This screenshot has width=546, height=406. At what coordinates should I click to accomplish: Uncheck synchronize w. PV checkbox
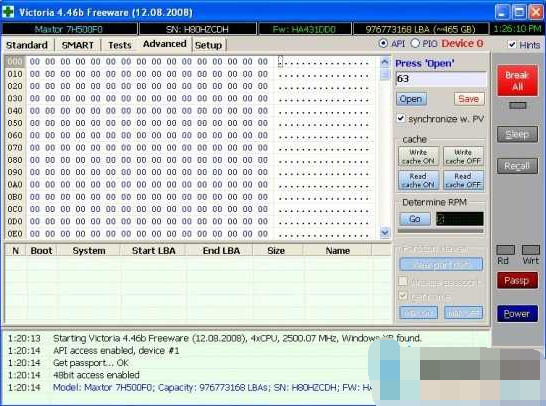tap(401, 118)
